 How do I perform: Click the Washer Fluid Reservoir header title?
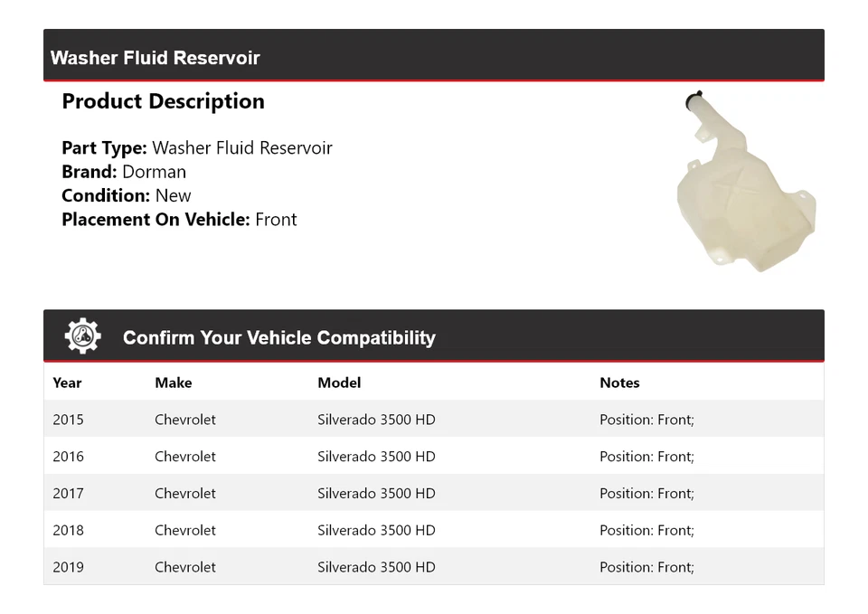point(155,58)
